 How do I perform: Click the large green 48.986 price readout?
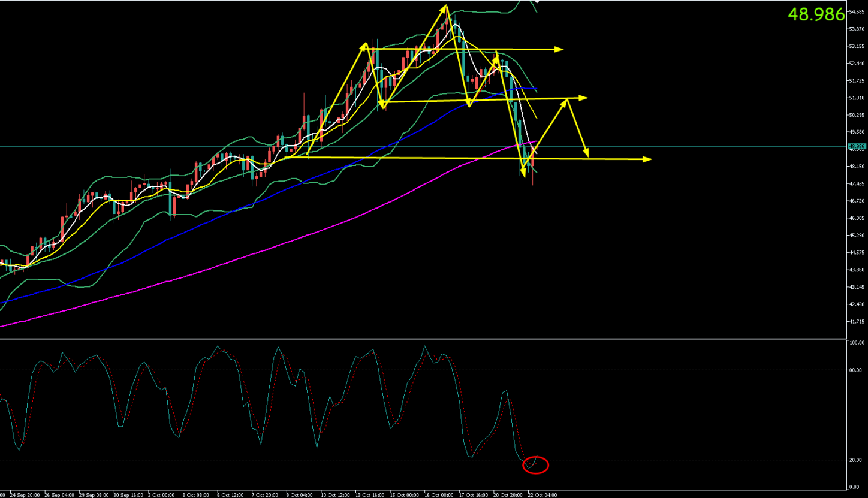(x=816, y=14)
